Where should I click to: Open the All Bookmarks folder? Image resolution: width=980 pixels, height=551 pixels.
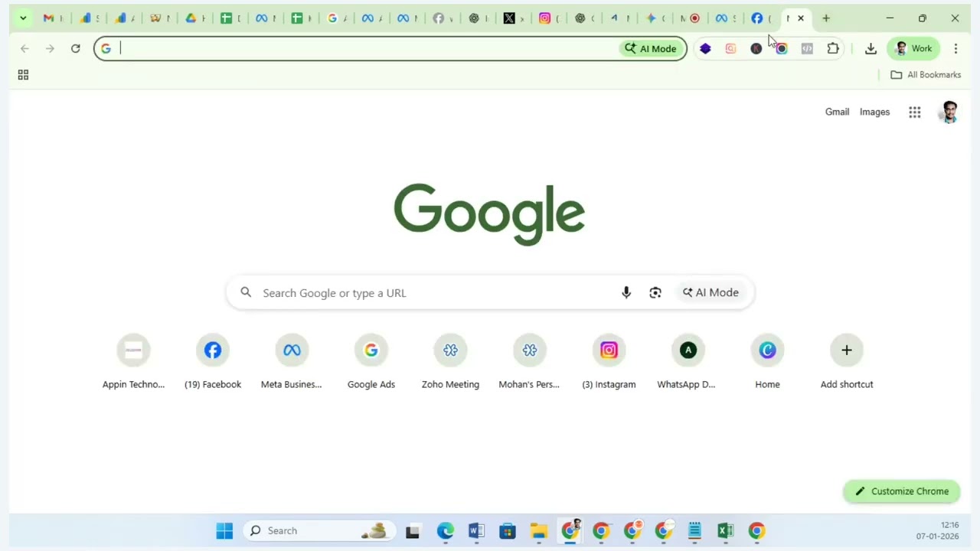coord(926,74)
